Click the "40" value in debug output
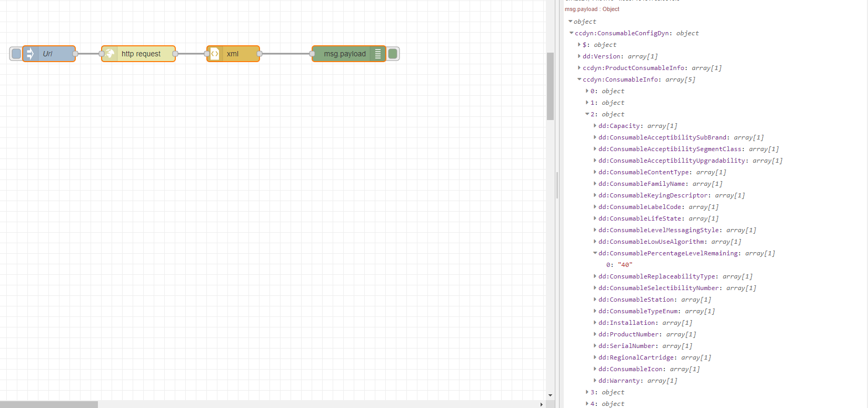The image size is (868, 408). point(625,265)
